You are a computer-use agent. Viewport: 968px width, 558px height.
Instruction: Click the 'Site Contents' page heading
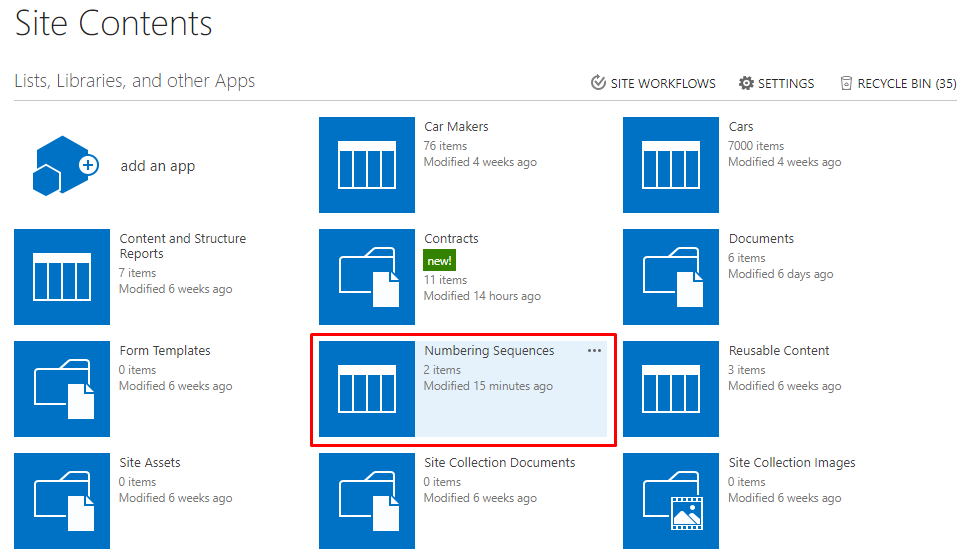(114, 23)
